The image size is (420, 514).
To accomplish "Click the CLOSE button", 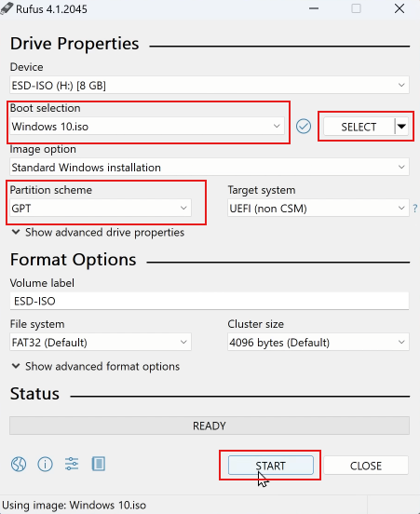I will 366,466.
